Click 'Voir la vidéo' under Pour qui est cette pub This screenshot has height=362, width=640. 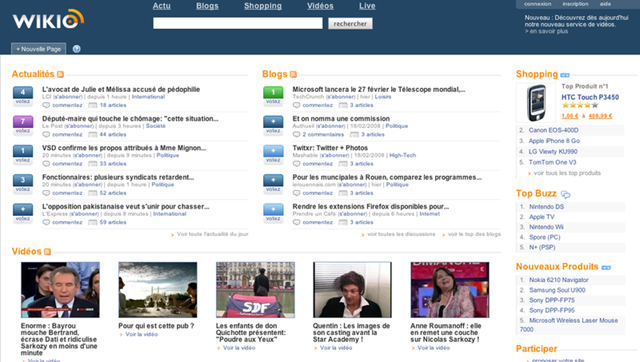tap(141, 334)
